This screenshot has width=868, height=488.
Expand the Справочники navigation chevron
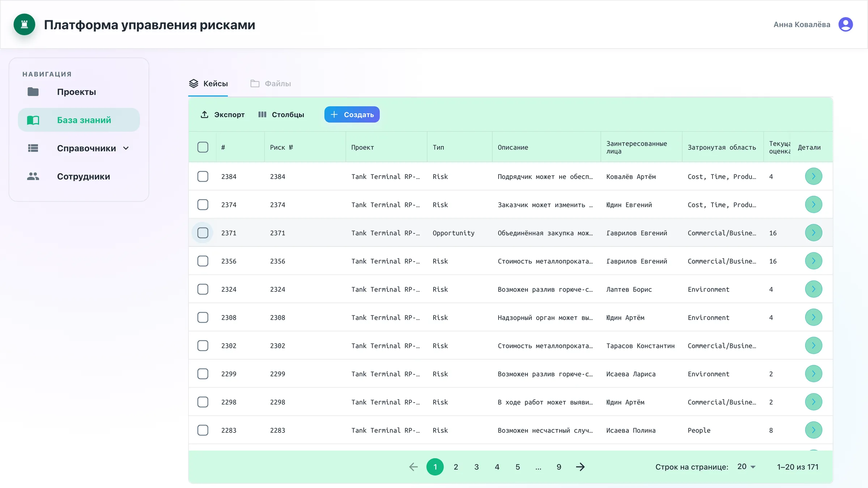pos(126,148)
